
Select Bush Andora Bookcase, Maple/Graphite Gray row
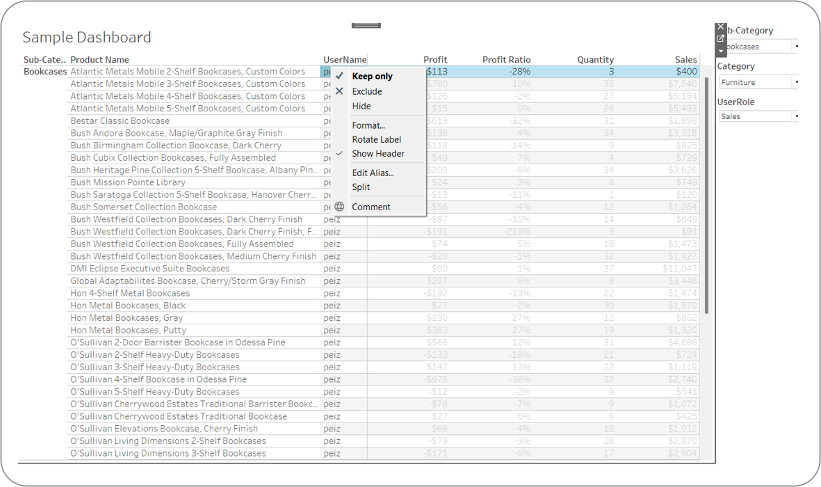coord(176,133)
